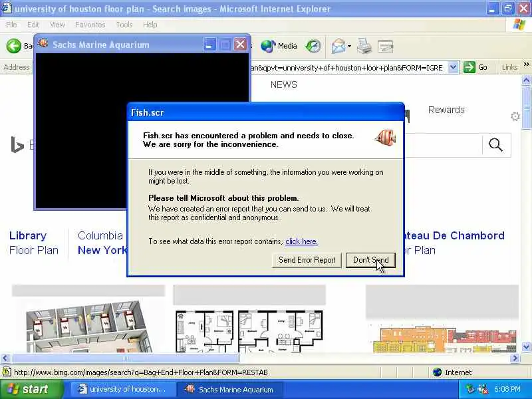Click the horizontal scrollbar thumb

pyautogui.click(x=126, y=358)
